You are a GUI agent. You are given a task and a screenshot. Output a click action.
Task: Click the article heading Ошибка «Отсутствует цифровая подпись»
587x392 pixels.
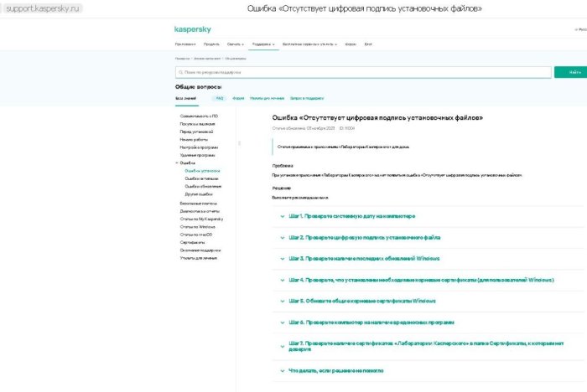(x=377, y=118)
